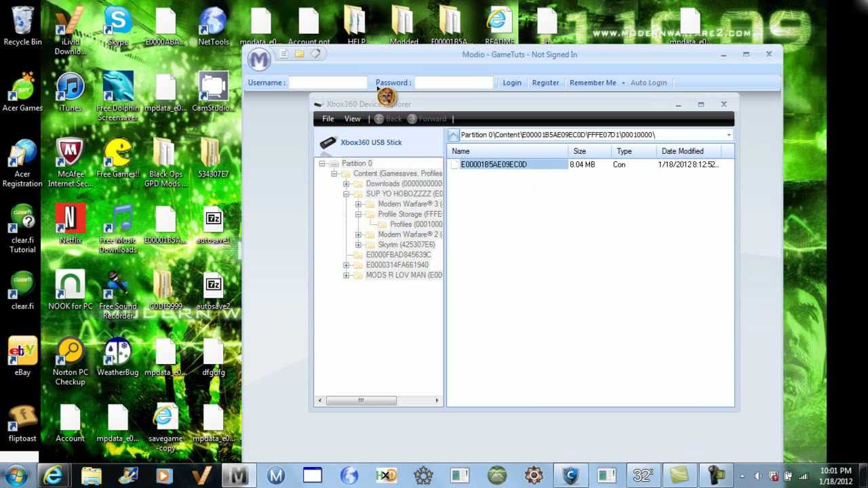868x488 pixels.
Task: Open the NOOK for PC shortcut
Action: [x=70, y=291]
